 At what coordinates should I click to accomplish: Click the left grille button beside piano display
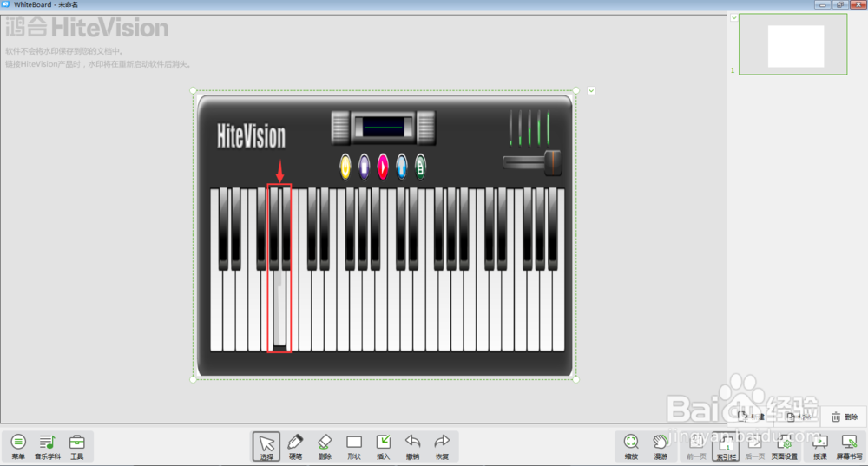point(340,128)
